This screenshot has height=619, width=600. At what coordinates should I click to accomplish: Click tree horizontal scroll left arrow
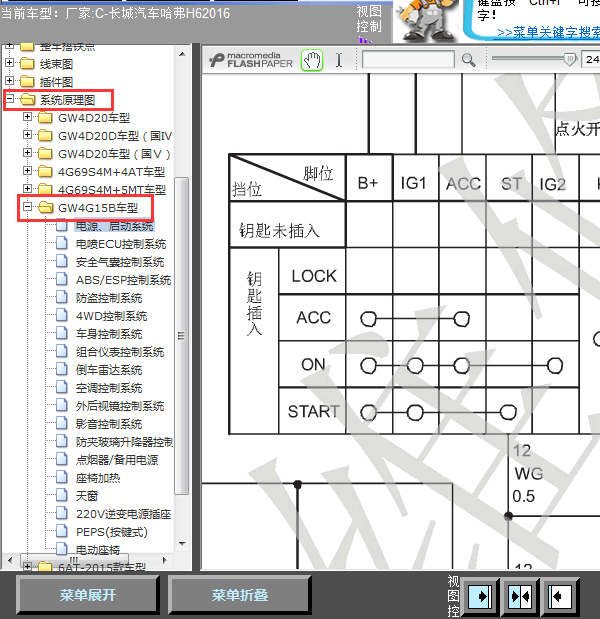click(x=10, y=560)
